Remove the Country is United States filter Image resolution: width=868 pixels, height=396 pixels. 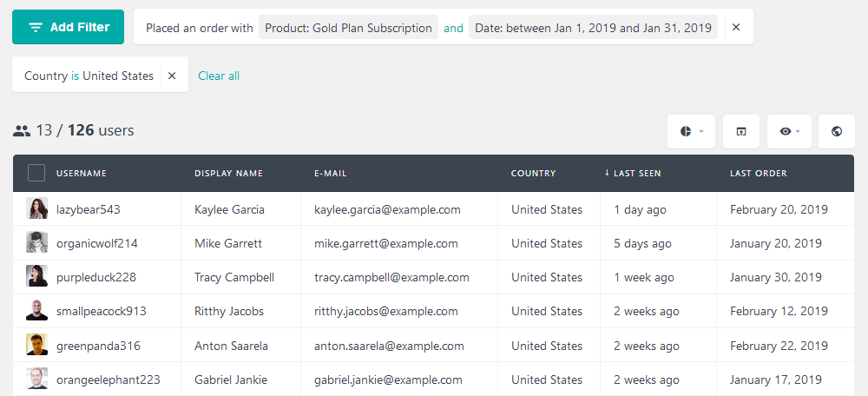172,76
